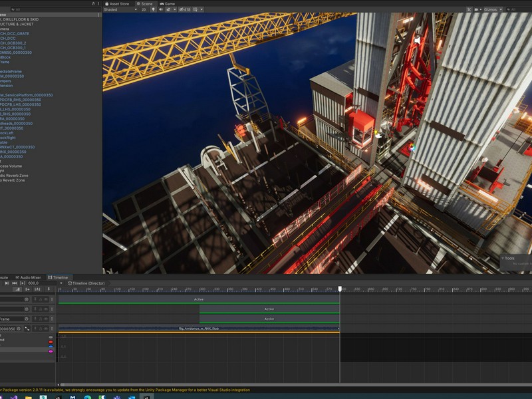Switch to the Audio Mixer tab
The height and width of the screenshot is (399, 532).
coord(28,277)
